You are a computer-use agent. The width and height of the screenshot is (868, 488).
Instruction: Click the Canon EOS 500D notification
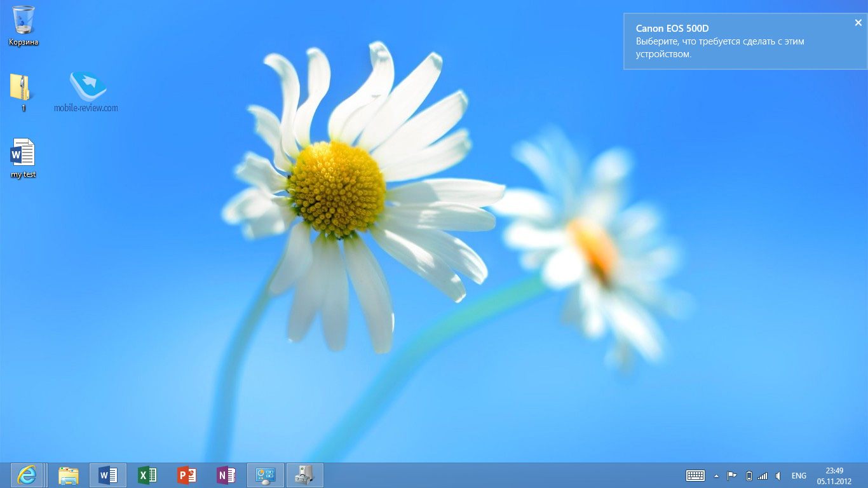737,42
